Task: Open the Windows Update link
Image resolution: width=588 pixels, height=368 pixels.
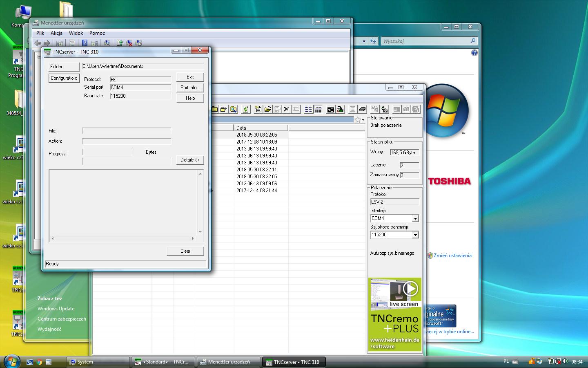Action: 56,309
